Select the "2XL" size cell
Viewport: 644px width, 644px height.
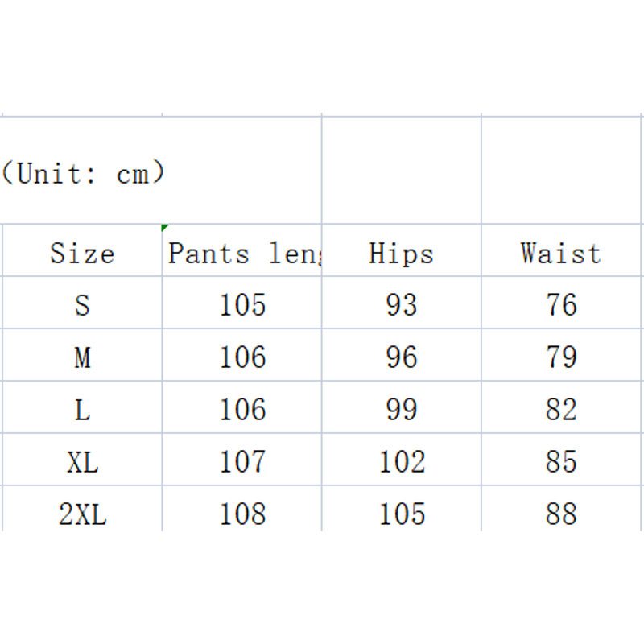(x=82, y=513)
